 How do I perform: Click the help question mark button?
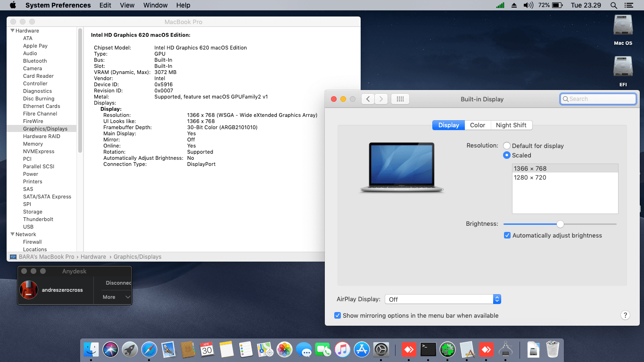625,315
